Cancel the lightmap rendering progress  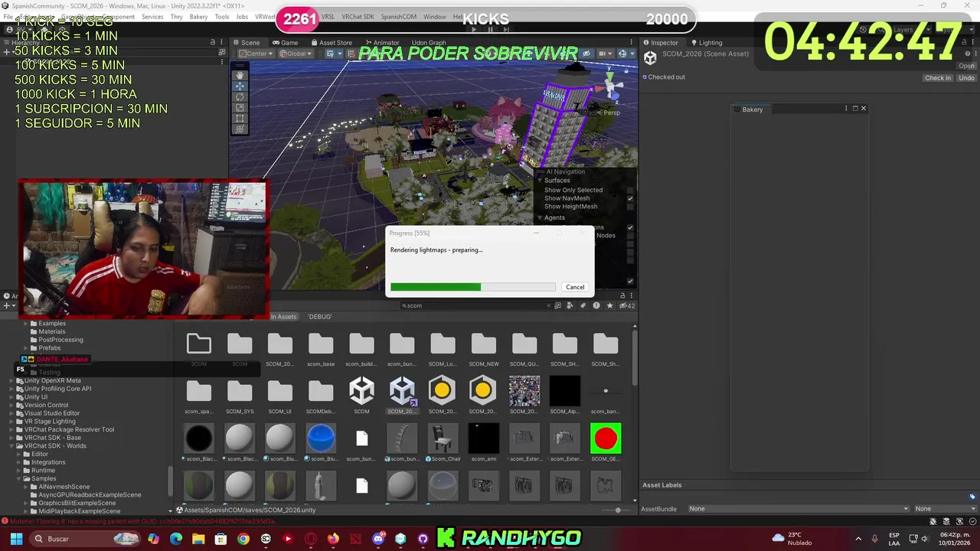[x=575, y=287]
